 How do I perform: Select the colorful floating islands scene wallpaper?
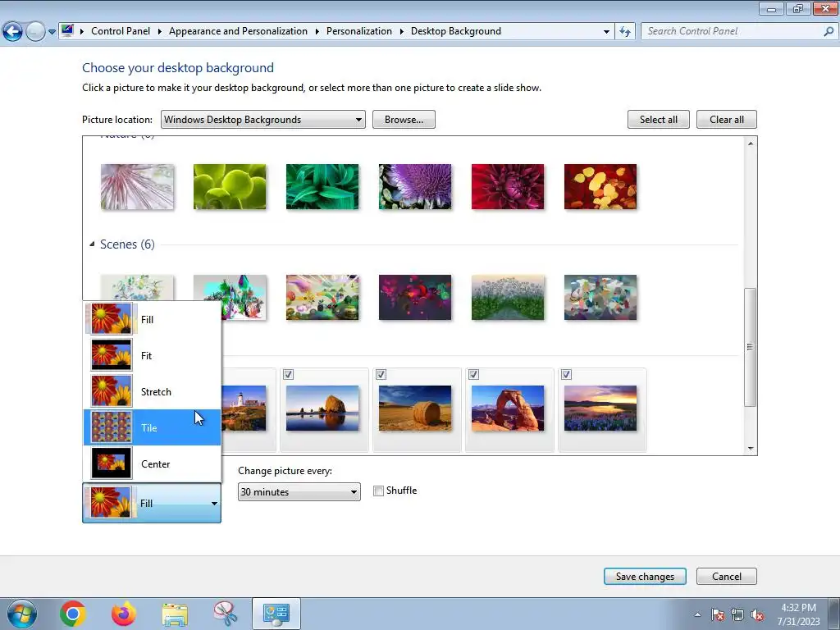pos(322,297)
